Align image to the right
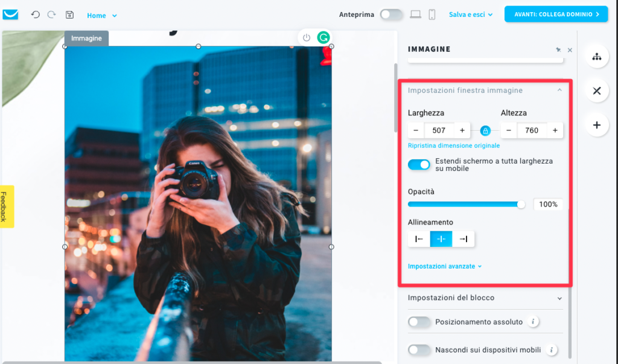Image resolution: width=618 pixels, height=364 pixels. [x=463, y=239]
